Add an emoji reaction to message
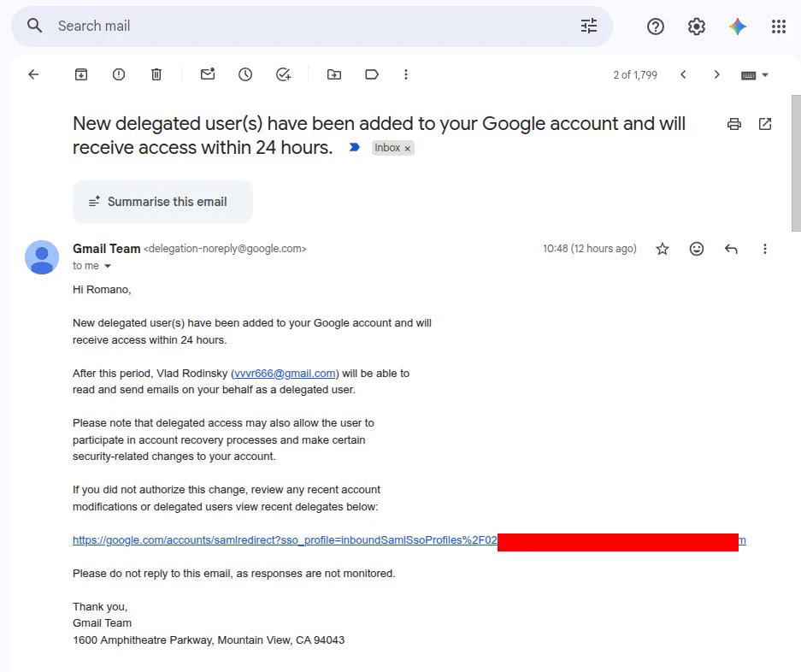 (696, 249)
